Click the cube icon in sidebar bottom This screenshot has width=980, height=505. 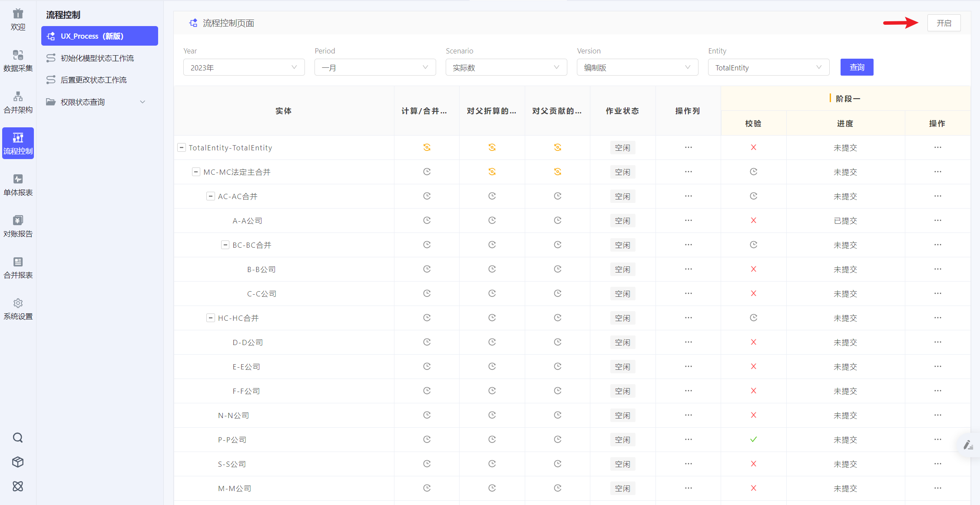[x=18, y=462]
